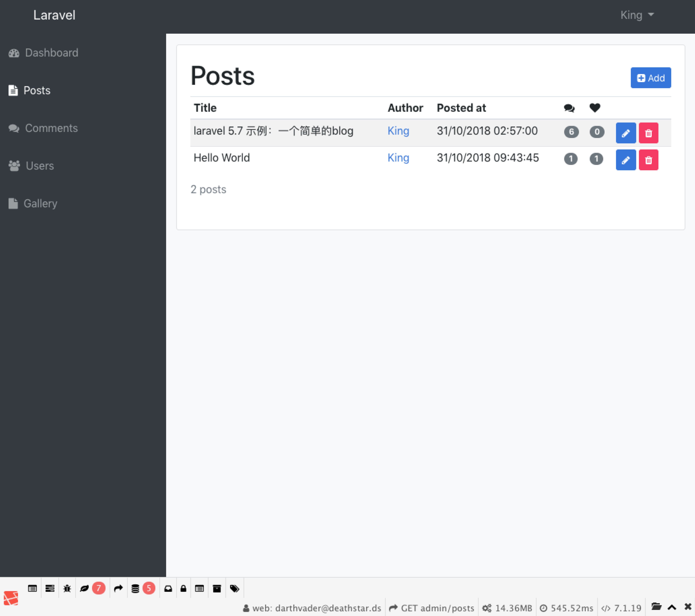Open Debugbar Request tags icon
The image size is (695, 616).
tap(235, 588)
